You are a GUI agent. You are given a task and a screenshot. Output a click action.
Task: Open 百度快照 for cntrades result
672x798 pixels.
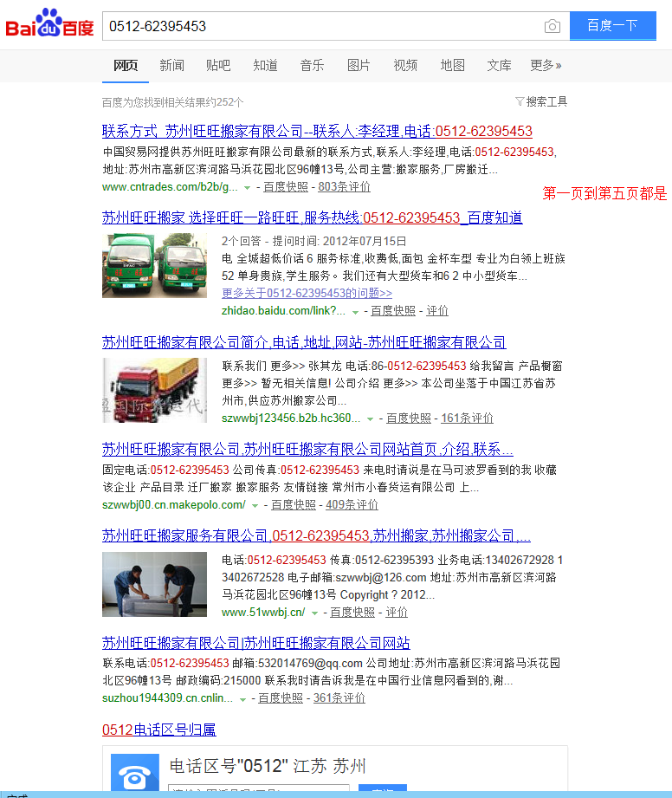click(x=286, y=187)
